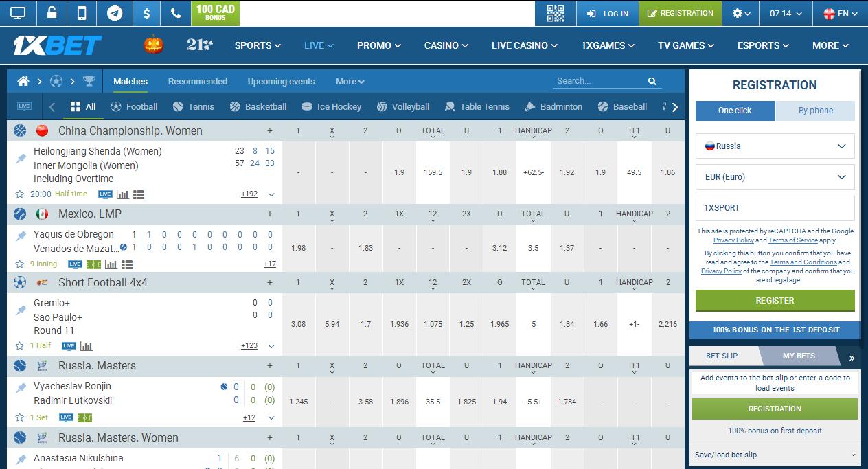This screenshot has width=868, height=469.
Task: Click the dollar sign payments icon
Action: click(x=146, y=13)
